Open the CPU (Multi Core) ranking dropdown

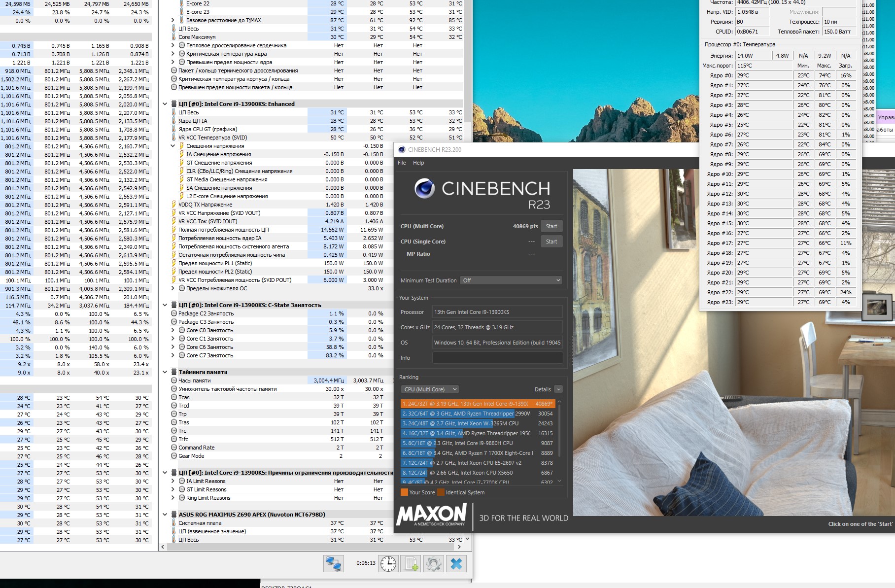click(430, 389)
